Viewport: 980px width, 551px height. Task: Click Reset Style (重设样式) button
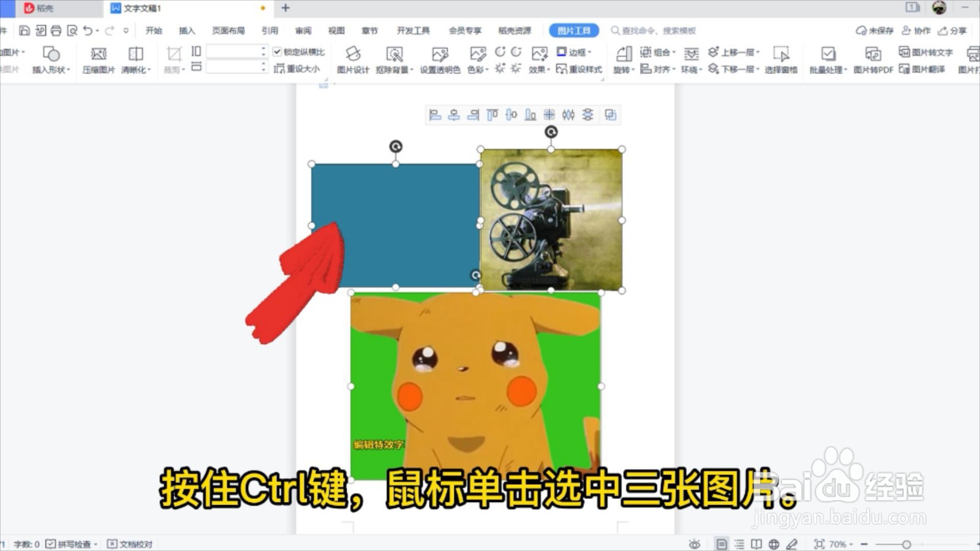[x=579, y=69]
